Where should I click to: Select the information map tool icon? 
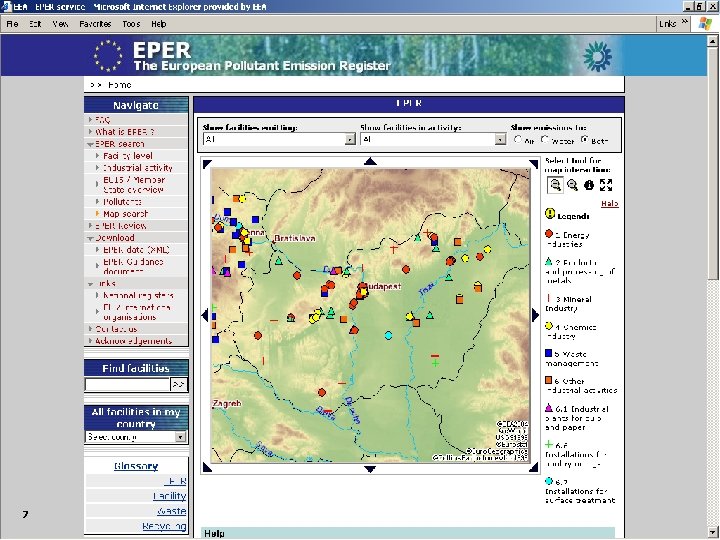point(589,185)
